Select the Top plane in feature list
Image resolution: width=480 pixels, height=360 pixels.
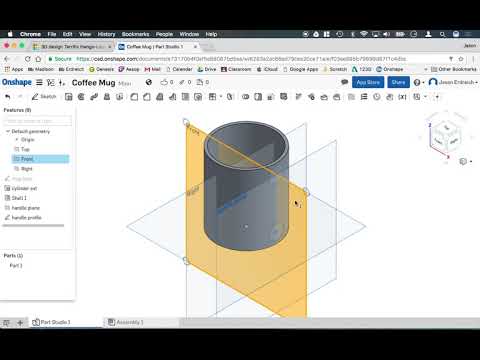coord(25,149)
